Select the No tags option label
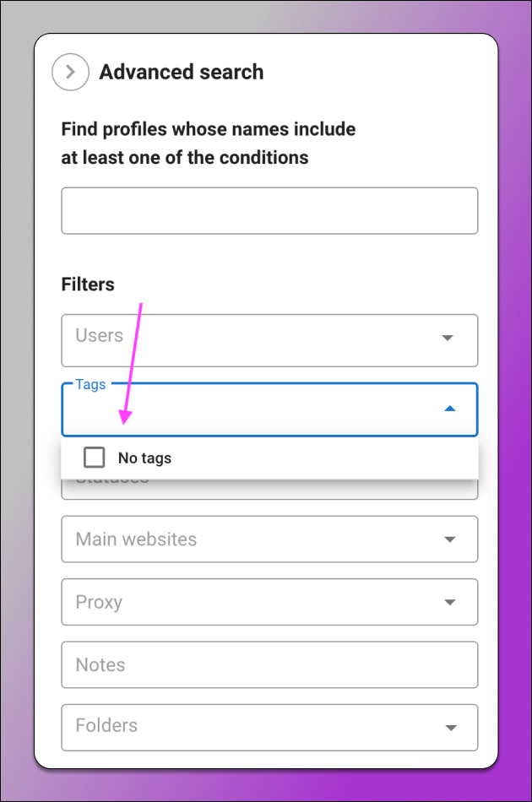The image size is (532, 802). pos(144,458)
